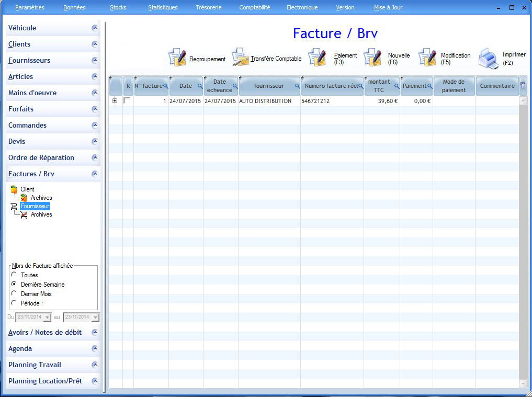Expand the Mains d'oeuvre panel chevron
Screen dimensions: 532x397
click(95, 93)
